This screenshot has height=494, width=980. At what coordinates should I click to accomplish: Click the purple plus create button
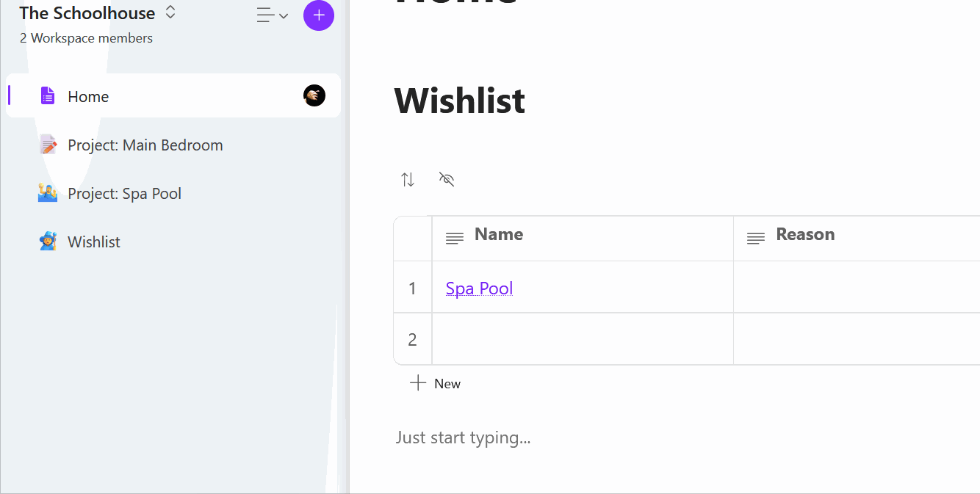tap(319, 15)
